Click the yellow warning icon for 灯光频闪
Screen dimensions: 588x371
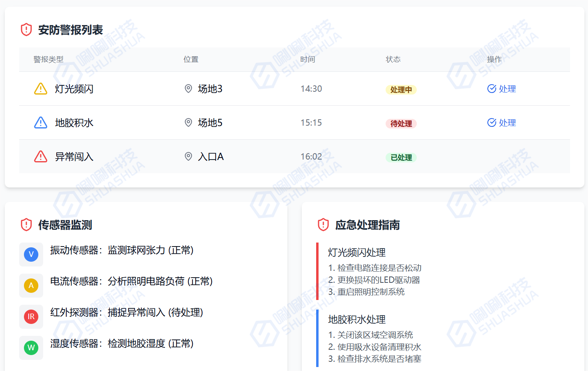click(41, 89)
